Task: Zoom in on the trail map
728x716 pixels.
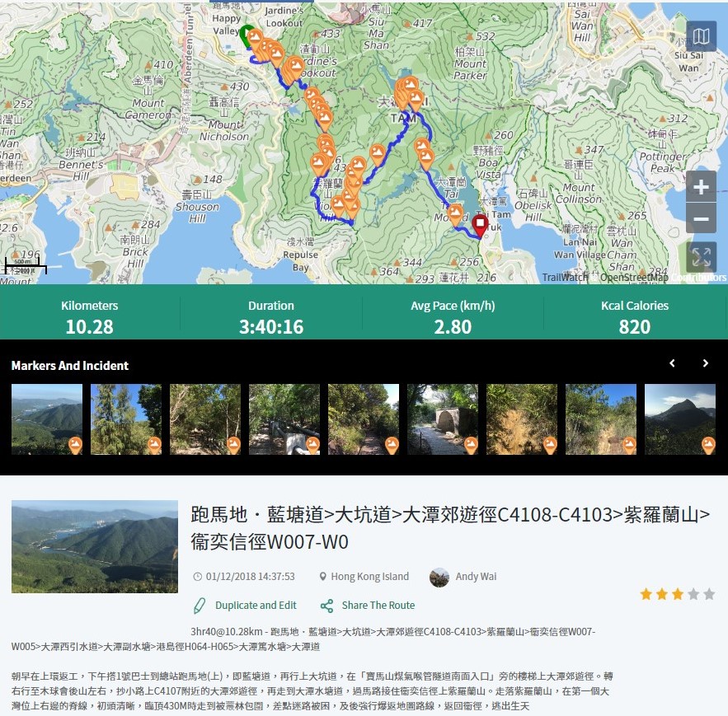Action: pos(701,187)
